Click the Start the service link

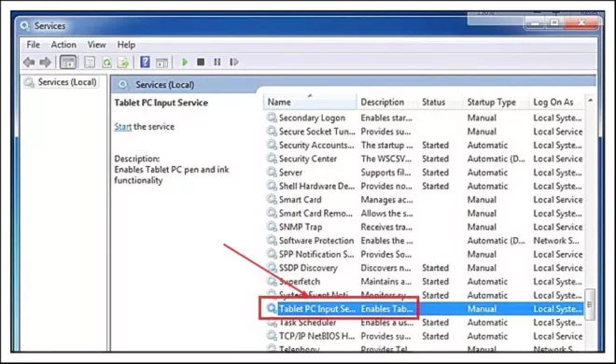coord(122,126)
